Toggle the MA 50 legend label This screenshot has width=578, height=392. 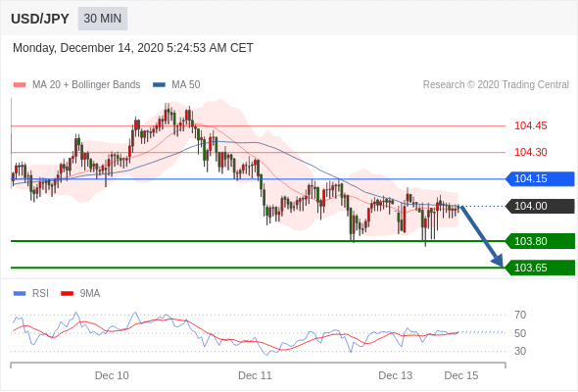point(186,85)
